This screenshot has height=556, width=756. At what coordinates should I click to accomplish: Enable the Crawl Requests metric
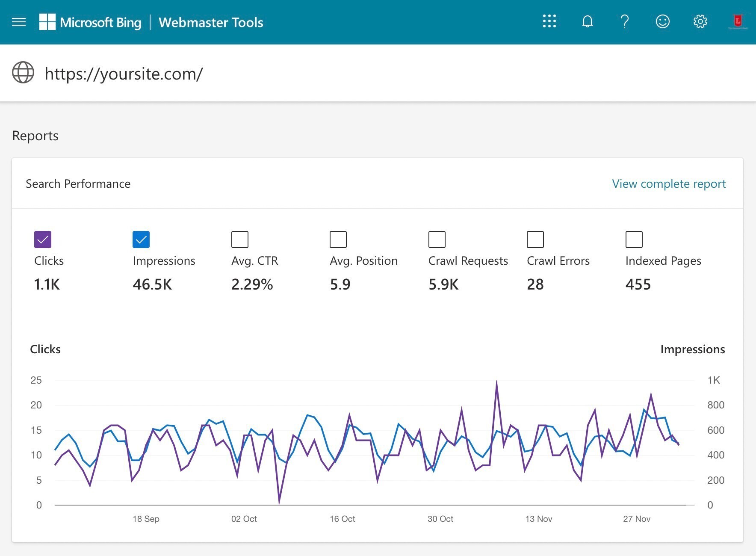point(437,240)
